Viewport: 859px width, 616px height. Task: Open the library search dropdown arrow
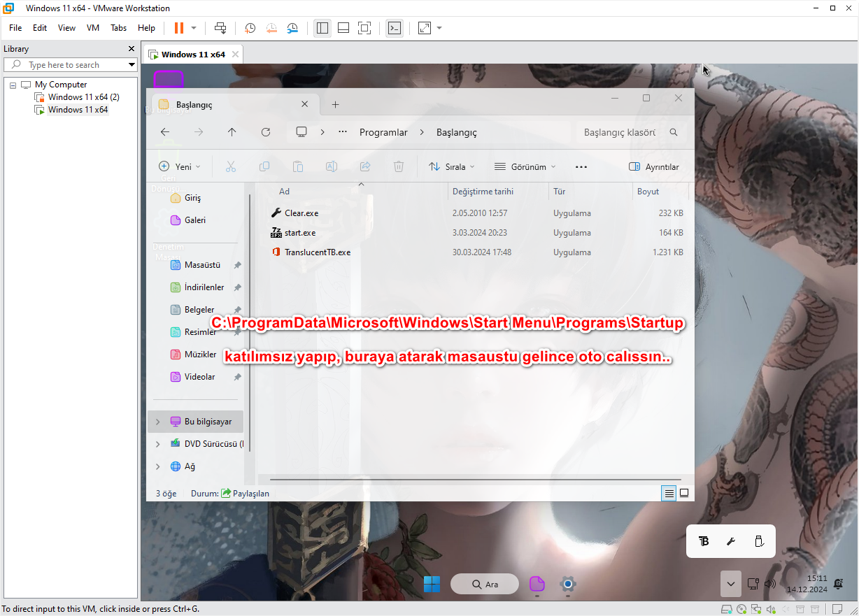tap(132, 65)
